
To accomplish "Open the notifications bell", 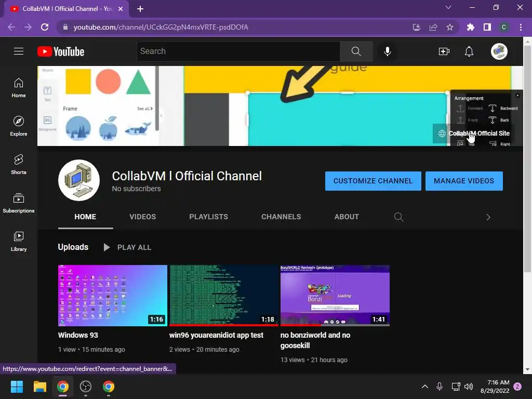I will [469, 51].
